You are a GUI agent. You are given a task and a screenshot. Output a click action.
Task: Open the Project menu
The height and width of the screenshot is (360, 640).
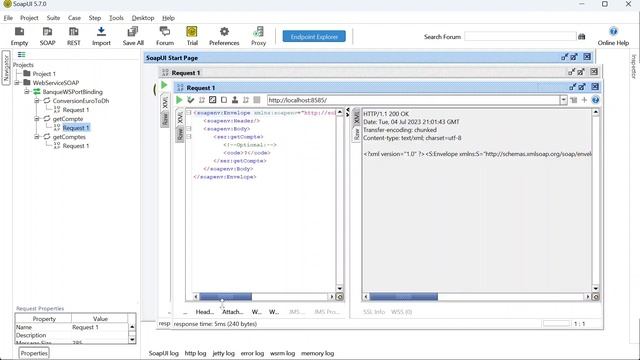click(29, 18)
